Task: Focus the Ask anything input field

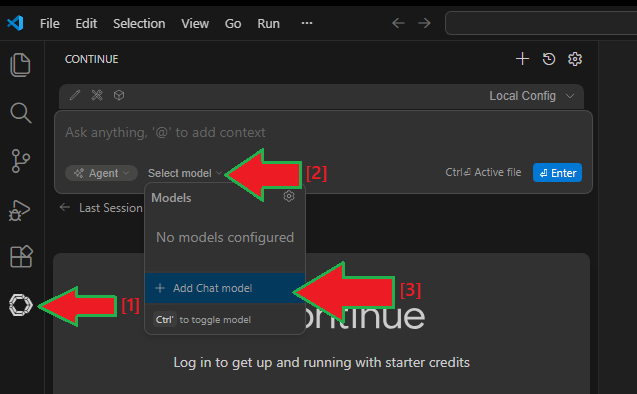Action: [323, 133]
